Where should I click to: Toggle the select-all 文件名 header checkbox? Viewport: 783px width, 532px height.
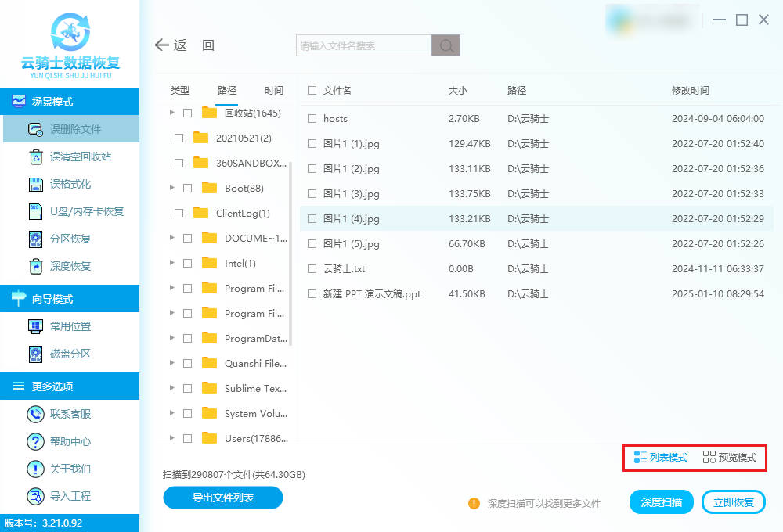312,91
